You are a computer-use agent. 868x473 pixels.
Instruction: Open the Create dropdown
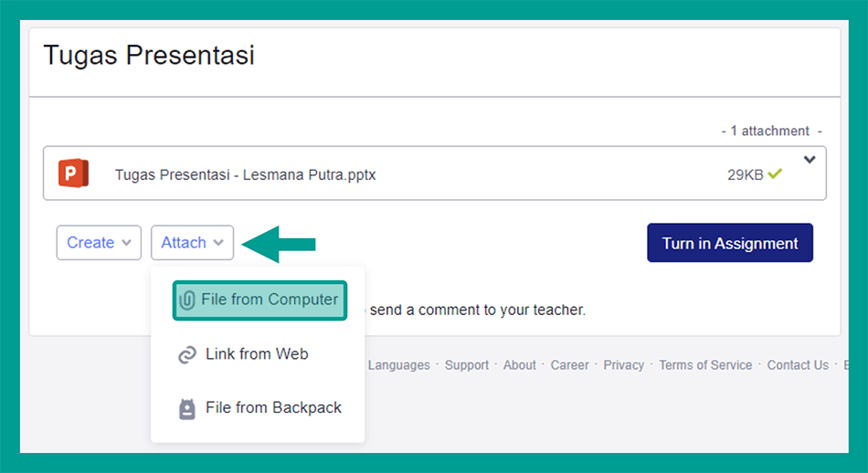[100, 243]
